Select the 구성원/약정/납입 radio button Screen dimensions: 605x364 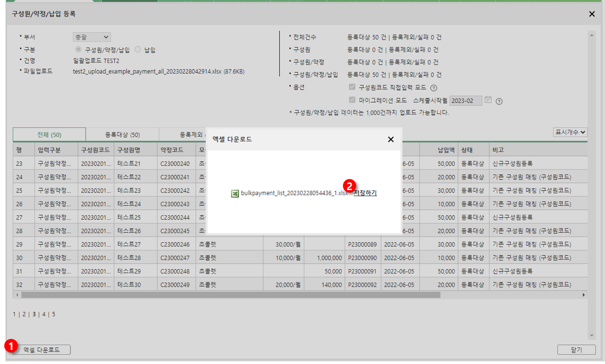[78, 50]
